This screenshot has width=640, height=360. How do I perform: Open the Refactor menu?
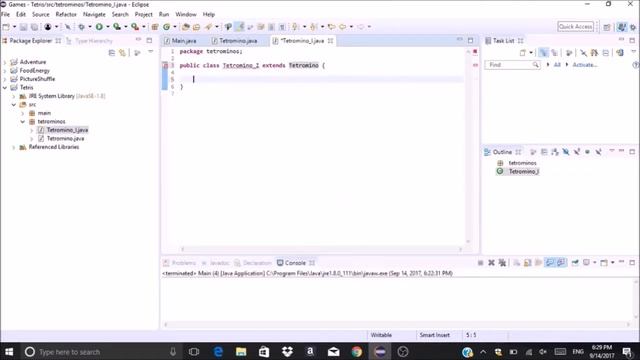66,14
